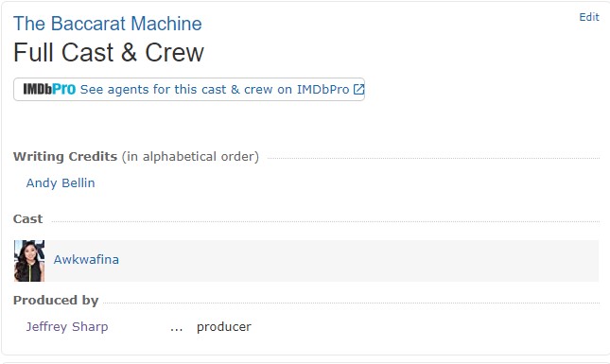This screenshot has height=364, width=610.
Task: Click the Produced by section heading
Action: pos(56,301)
